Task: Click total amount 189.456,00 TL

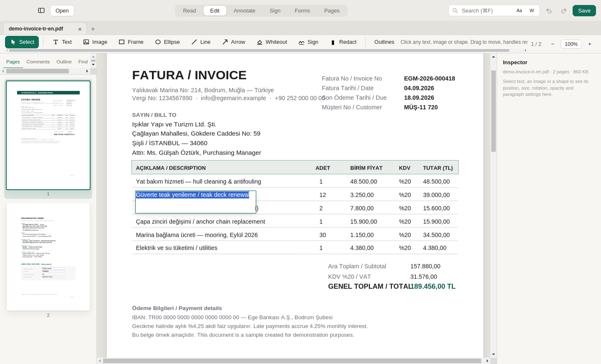Action: click(x=433, y=286)
